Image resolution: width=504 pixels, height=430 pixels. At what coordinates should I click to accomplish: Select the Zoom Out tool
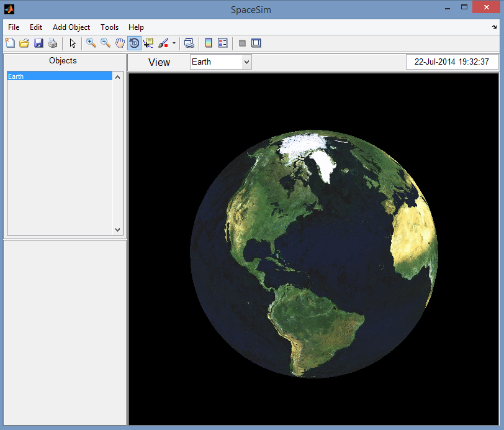coord(106,43)
